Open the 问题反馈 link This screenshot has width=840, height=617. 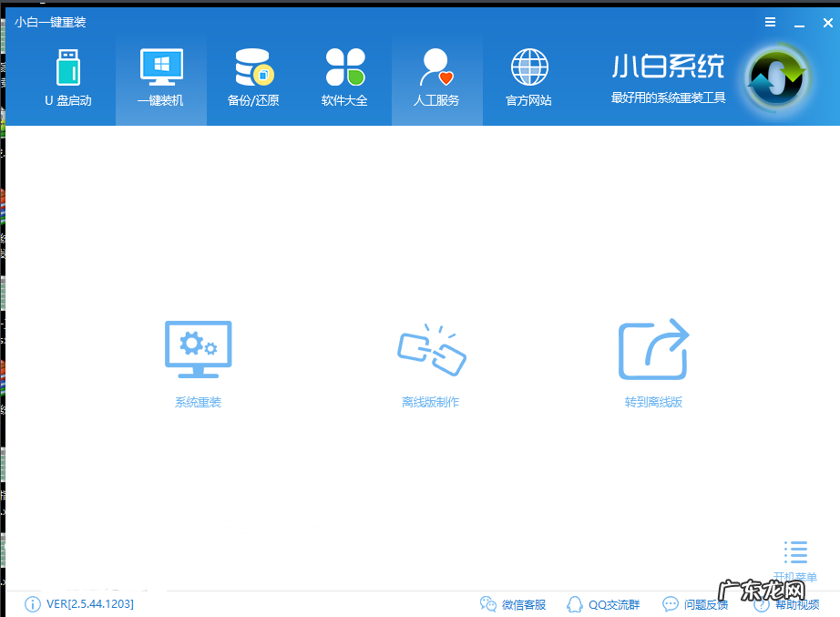(x=706, y=604)
